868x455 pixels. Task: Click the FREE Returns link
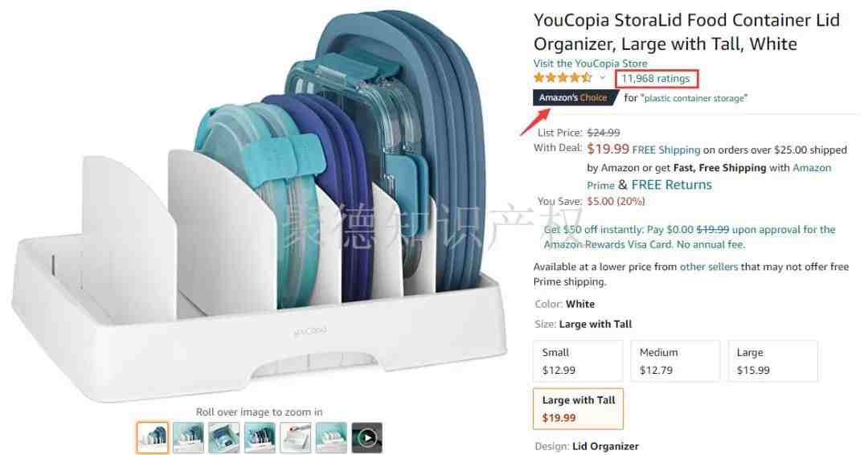tap(671, 185)
